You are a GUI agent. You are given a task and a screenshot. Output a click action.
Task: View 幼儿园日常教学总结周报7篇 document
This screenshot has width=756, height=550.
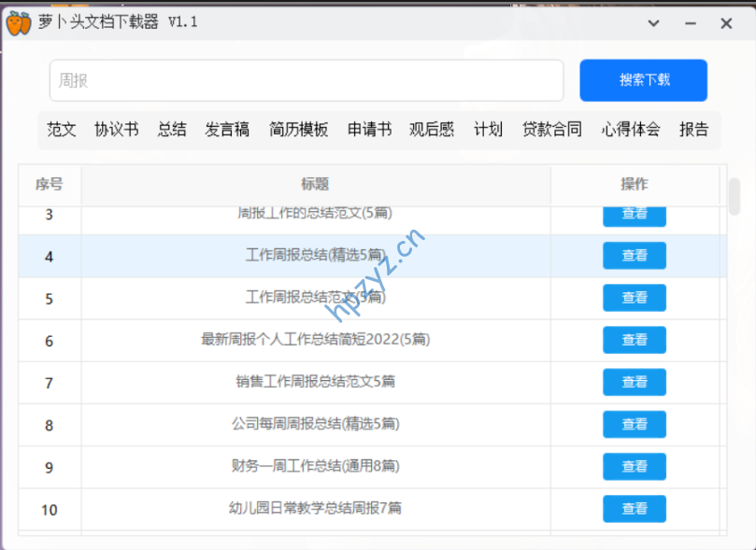[635, 509]
